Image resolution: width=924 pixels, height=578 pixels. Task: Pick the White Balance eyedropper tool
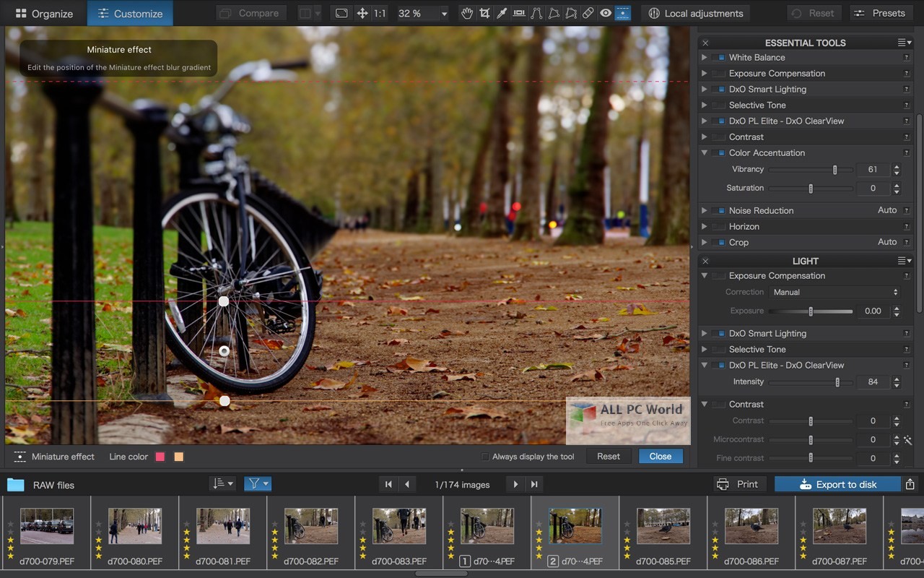(x=502, y=13)
